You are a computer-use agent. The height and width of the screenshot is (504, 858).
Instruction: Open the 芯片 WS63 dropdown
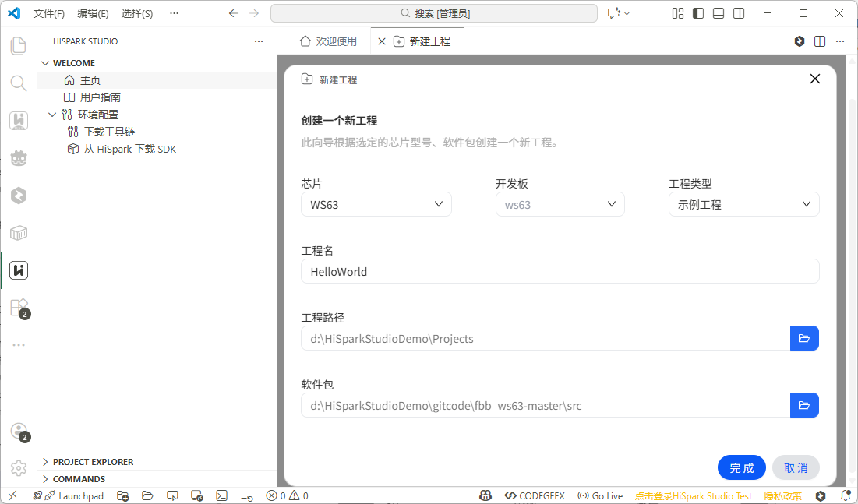coord(376,204)
